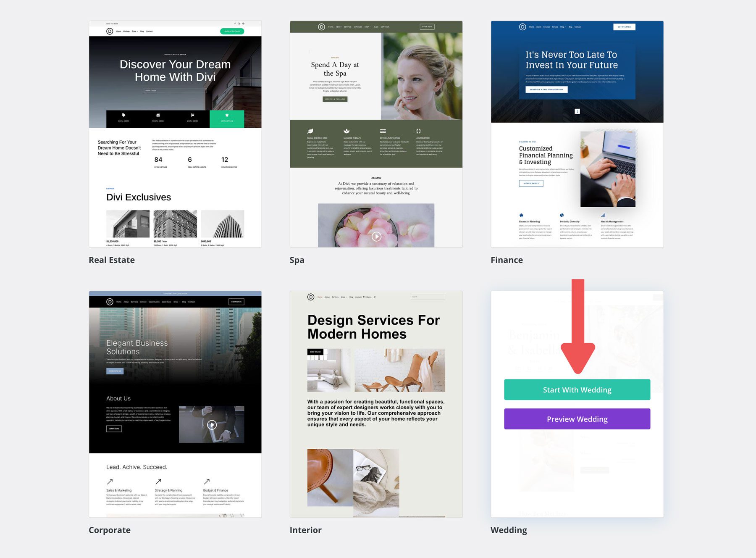This screenshot has height=558, width=756.
Task: Click the down-arrow scroll indicator on Finance hero
Action: click(x=577, y=111)
